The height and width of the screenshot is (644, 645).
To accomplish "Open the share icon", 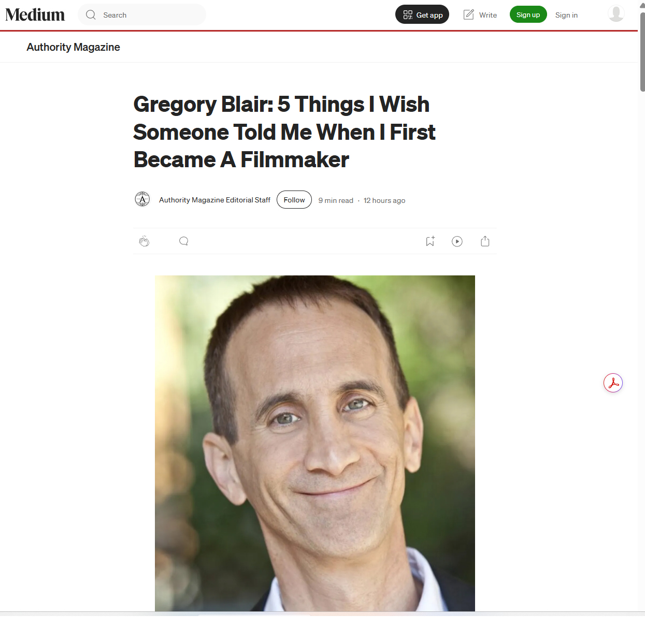I will (485, 241).
